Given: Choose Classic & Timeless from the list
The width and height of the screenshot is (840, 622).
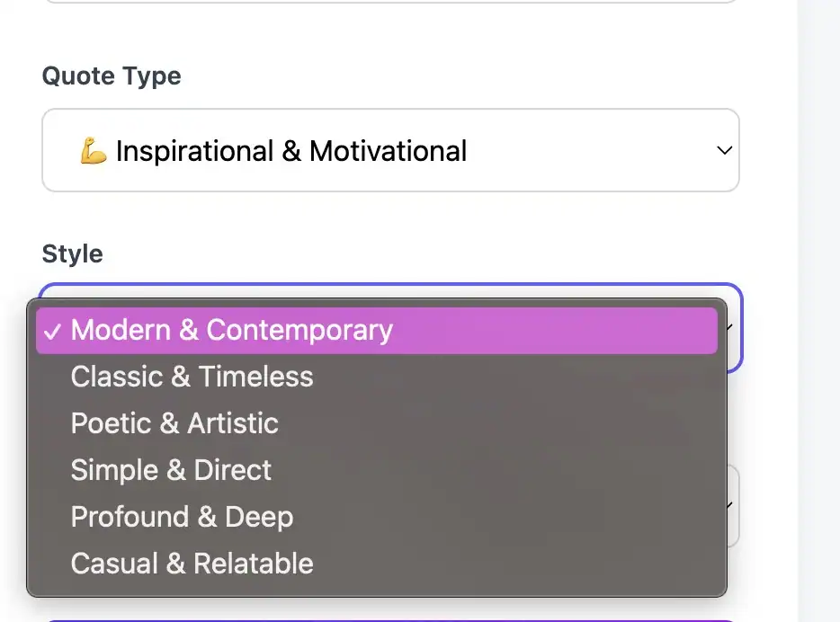Looking at the screenshot, I should (192, 377).
